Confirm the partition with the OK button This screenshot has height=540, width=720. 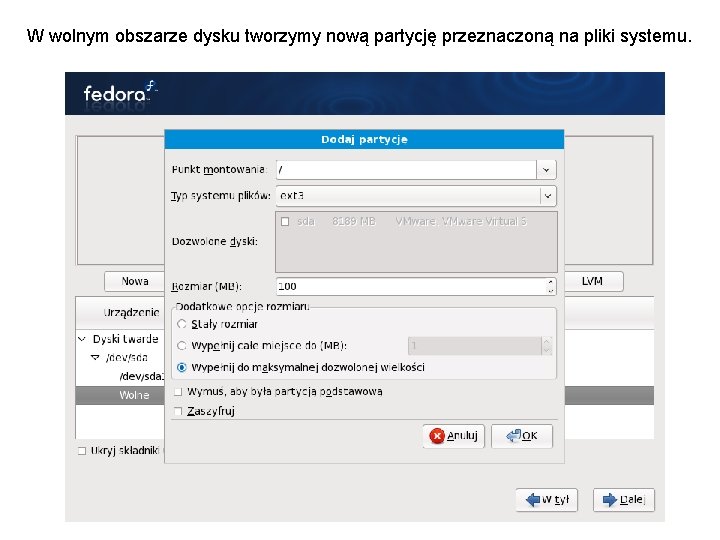tap(522, 436)
